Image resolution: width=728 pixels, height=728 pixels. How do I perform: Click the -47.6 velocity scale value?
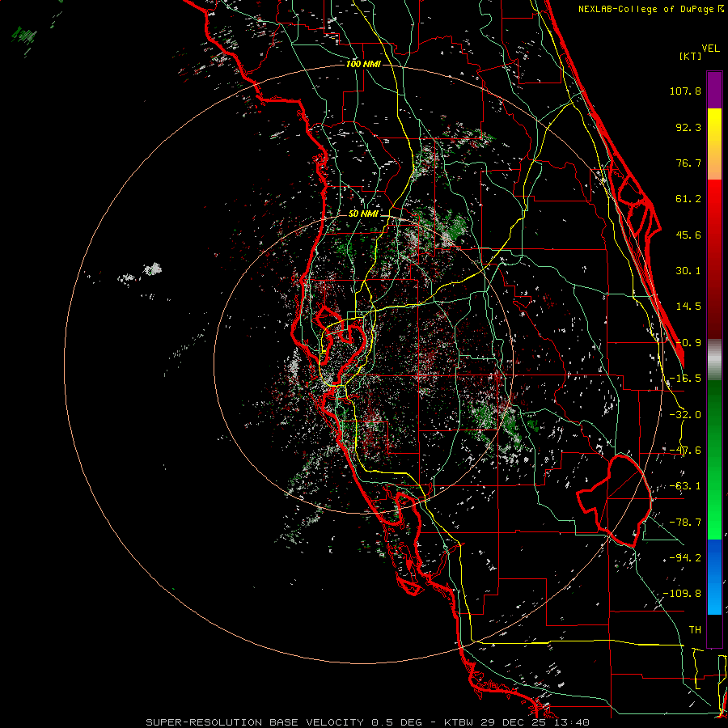(x=685, y=451)
